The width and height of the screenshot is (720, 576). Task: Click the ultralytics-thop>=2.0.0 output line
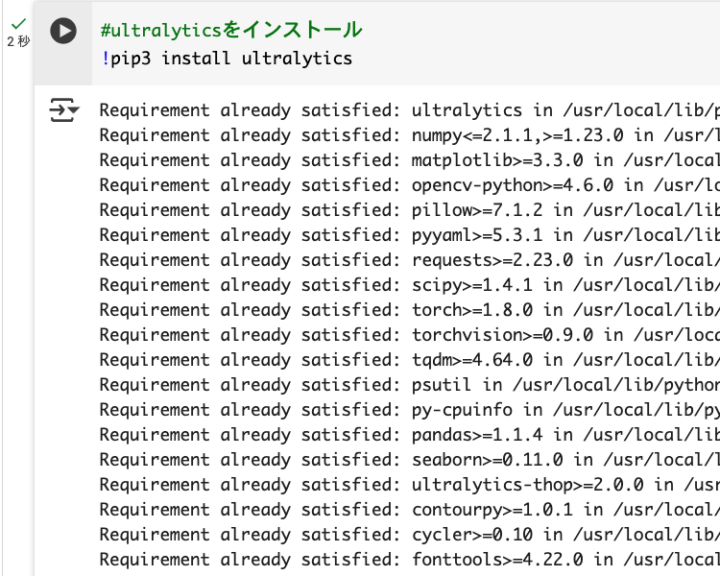(410, 485)
